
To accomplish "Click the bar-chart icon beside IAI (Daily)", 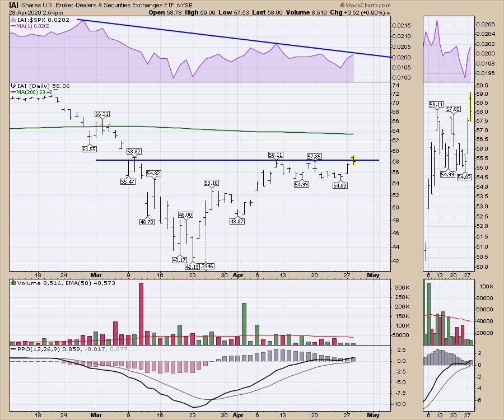I will (x=13, y=86).
